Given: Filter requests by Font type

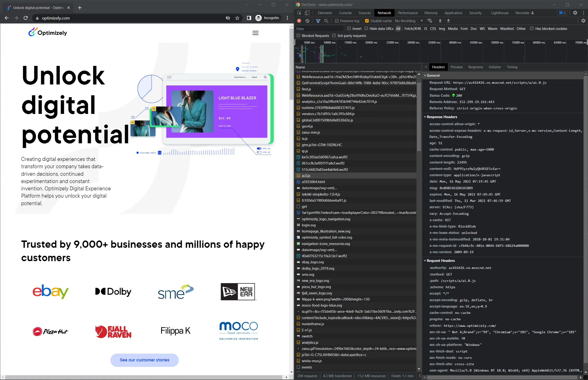Looking at the screenshot, I should point(464,29).
